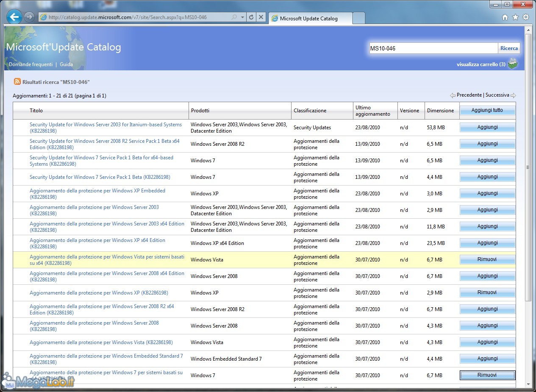Image resolution: width=536 pixels, height=392 pixels.
Task: Add the Windows XP Embedded update to cart
Action: coord(487,193)
